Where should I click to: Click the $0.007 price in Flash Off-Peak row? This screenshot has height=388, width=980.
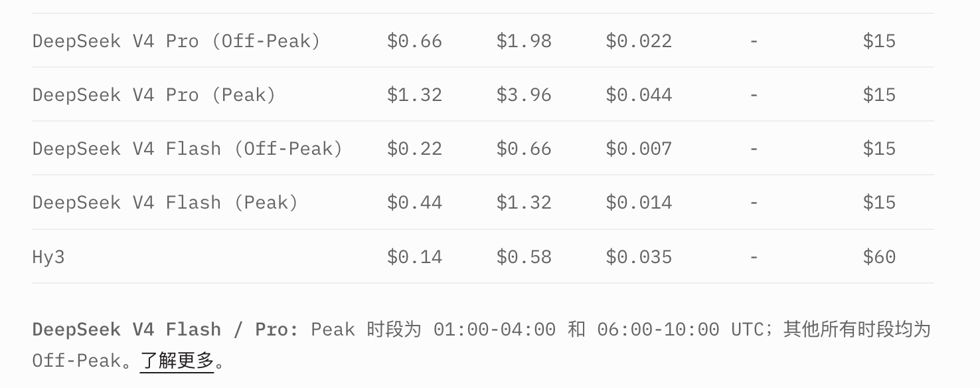point(639,149)
